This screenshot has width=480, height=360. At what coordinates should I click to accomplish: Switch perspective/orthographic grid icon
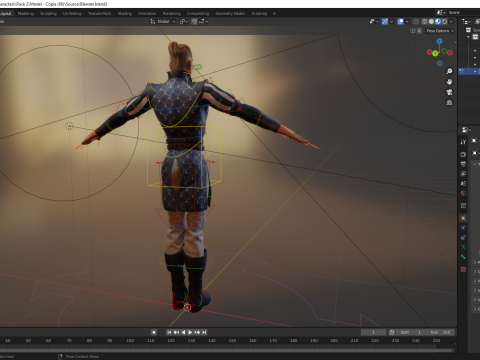[449, 103]
